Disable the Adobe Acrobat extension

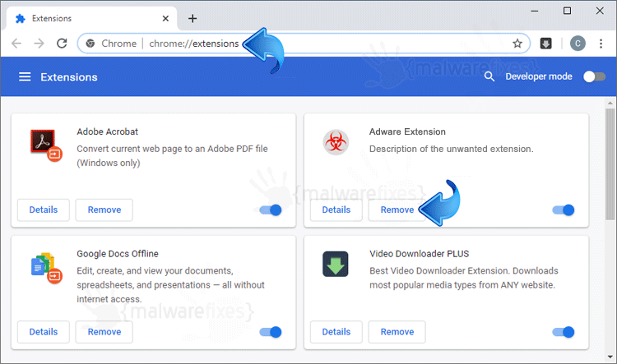(x=271, y=210)
